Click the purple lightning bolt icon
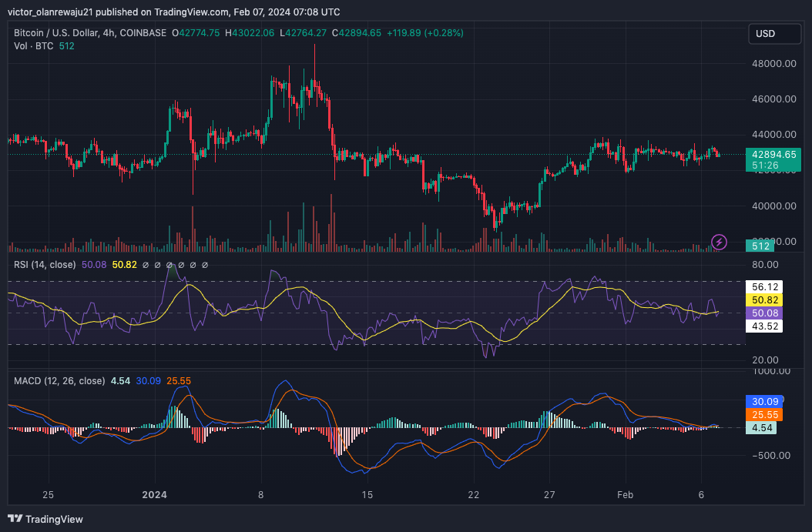This screenshot has width=812, height=532. [x=719, y=243]
